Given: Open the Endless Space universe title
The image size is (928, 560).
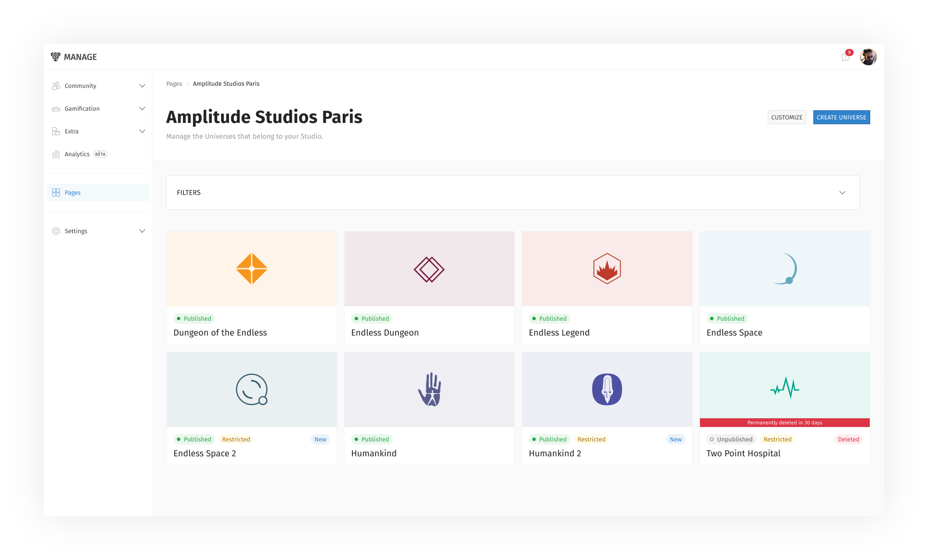Looking at the screenshot, I should point(735,332).
